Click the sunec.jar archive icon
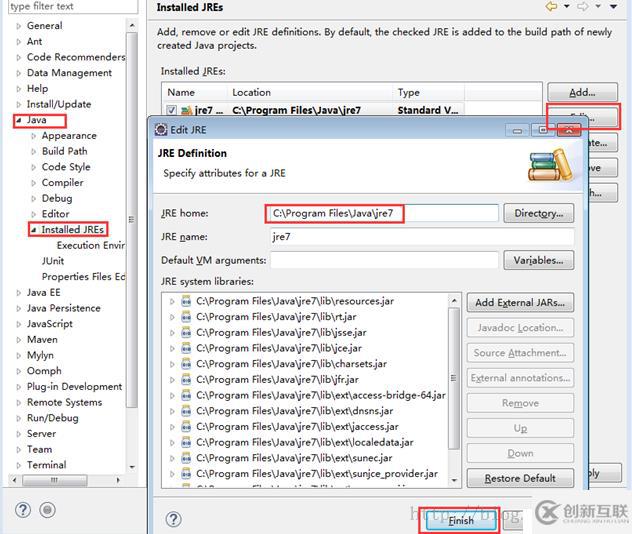 186,458
